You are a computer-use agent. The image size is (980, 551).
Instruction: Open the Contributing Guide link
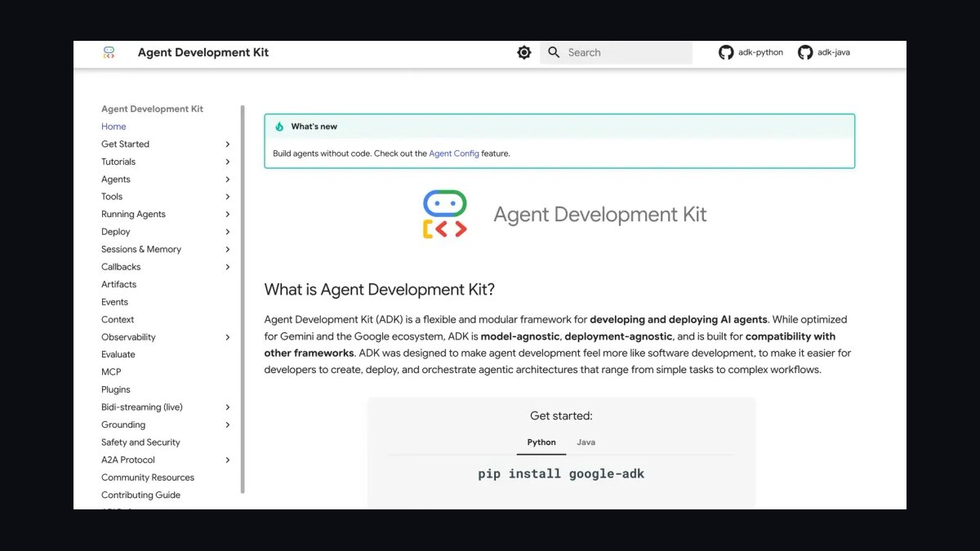[x=140, y=495]
